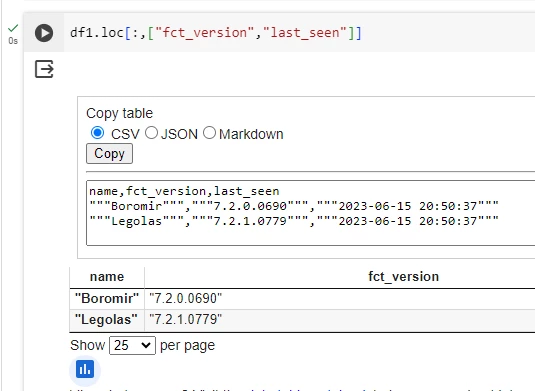Click the green execution success checkmark
Image resolution: width=535 pixels, height=391 pixels.
13,28
